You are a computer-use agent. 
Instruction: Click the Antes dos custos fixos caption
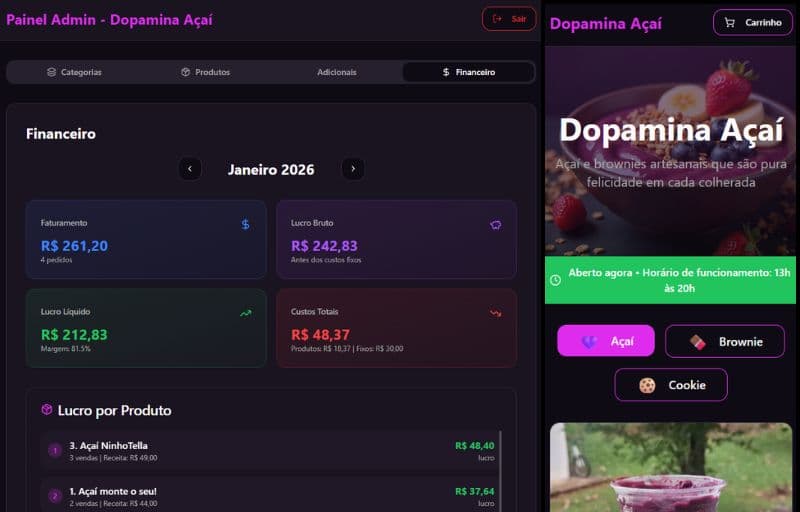(x=326, y=260)
